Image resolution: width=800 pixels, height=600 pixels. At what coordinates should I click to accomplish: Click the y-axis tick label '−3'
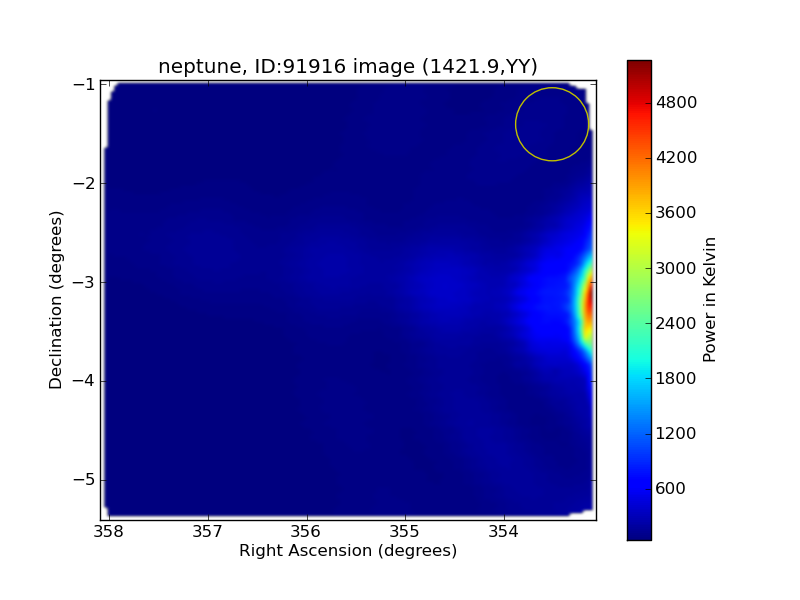coord(84,282)
